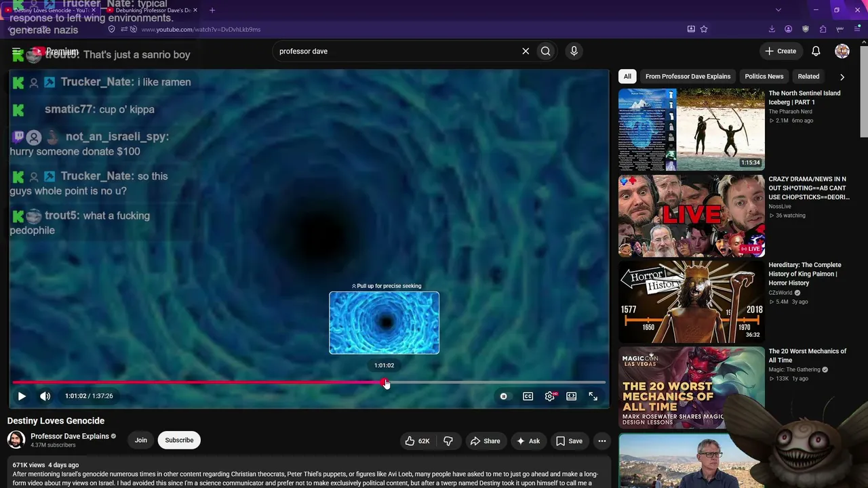This screenshot has width=868, height=488.
Task: Visit the NossLive channel
Action: click(780, 207)
